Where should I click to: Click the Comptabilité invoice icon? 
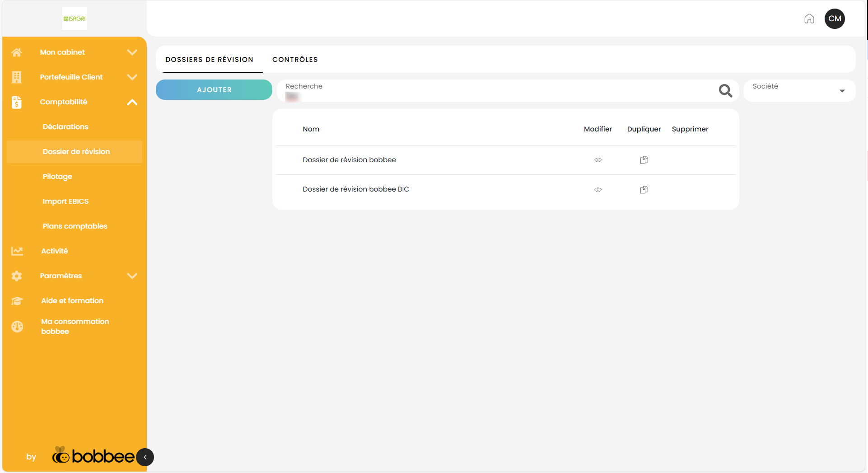click(x=17, y=102)
